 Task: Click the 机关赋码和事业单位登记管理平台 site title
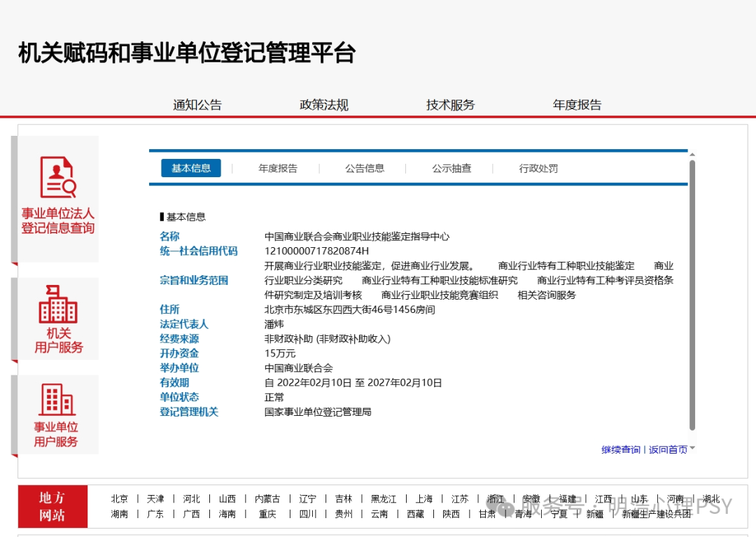187,53
